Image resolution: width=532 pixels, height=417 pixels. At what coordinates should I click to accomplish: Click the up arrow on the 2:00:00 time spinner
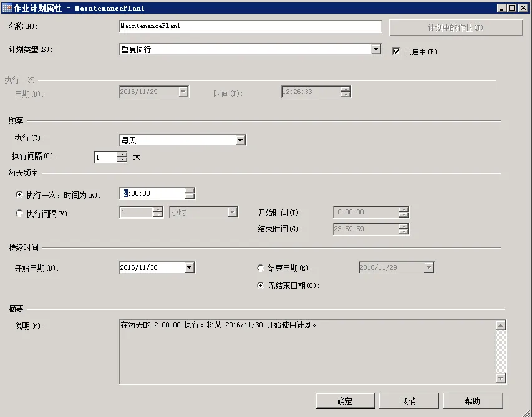tap(188, 191)
